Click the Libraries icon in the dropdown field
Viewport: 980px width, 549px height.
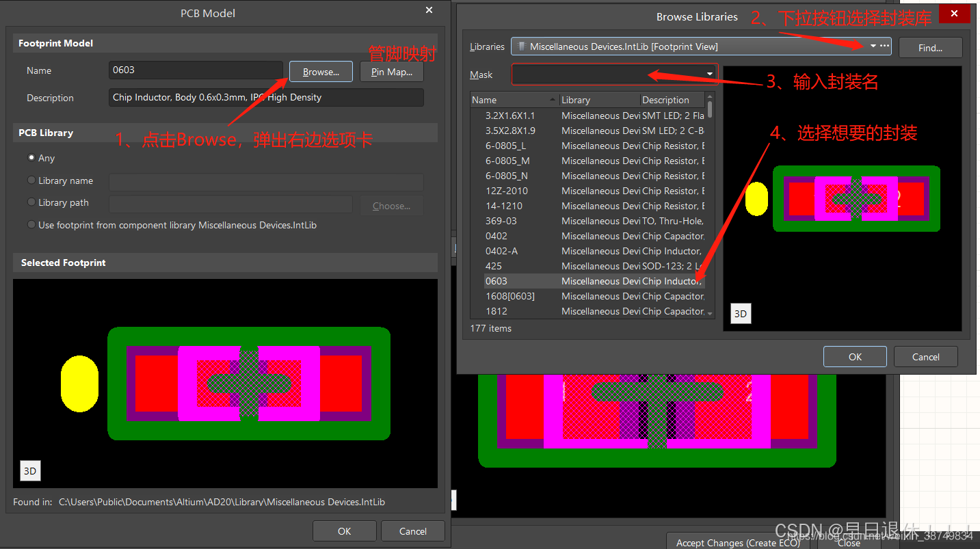pyautogui.click(x=522, y=46)
